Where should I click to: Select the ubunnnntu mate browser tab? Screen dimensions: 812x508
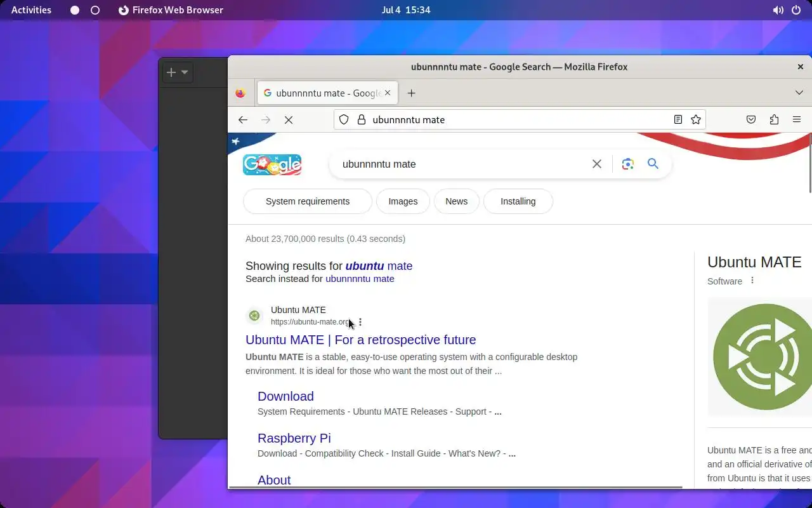click(x=327, y=93)
